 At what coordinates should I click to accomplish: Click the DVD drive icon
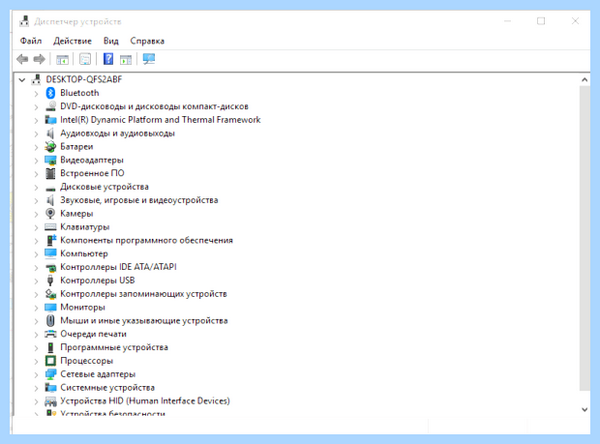[x=50, y=106]
